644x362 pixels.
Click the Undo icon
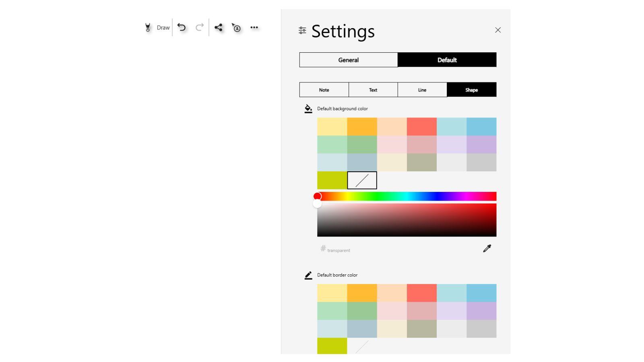point(182,27)
